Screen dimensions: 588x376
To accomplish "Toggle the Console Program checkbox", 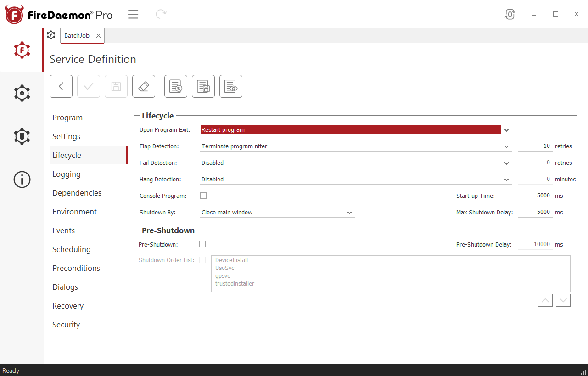I will point(203,196).
